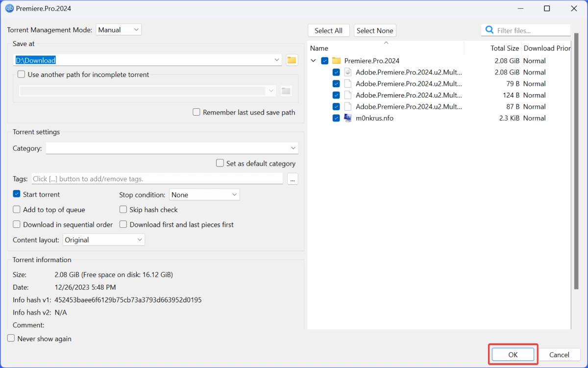This screenshot has height=368, width=588.
Task: Click the Select None button
Action: point(375,30)
